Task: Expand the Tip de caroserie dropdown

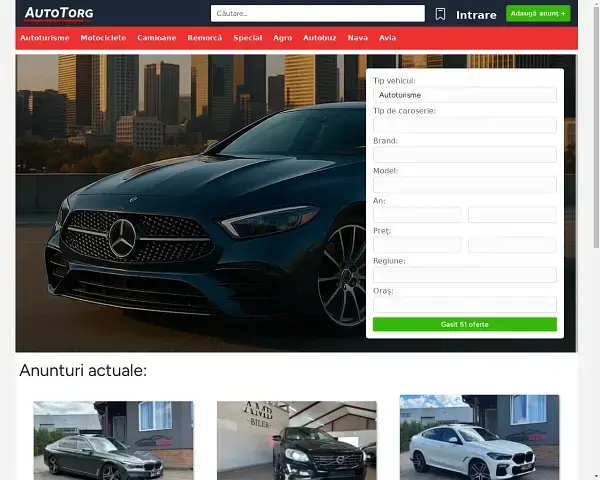Action: (464, 125)
